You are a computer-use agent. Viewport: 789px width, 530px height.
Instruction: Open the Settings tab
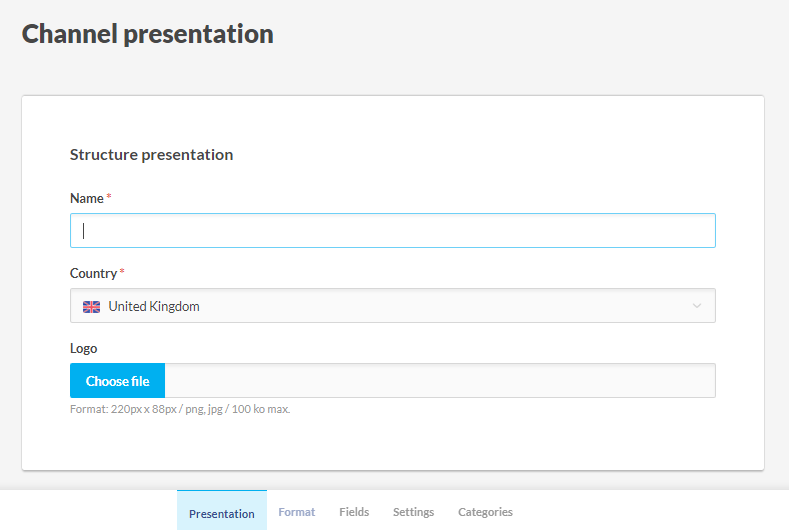pos(413,512)
